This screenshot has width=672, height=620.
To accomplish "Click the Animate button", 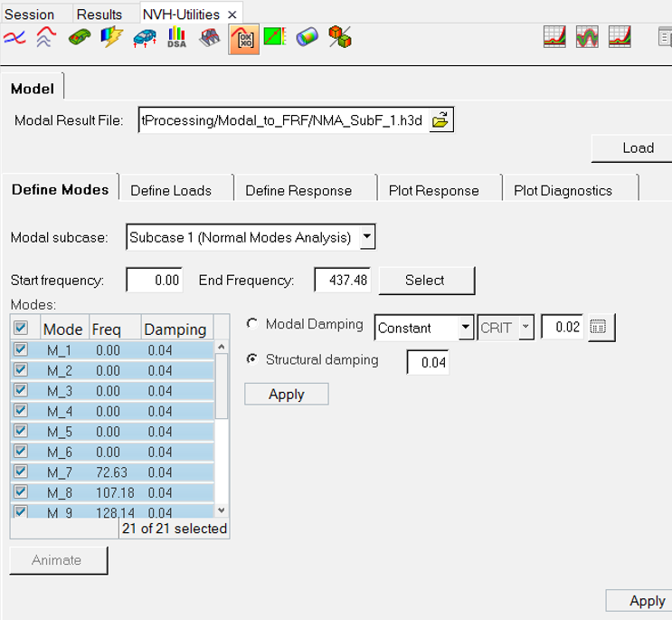I will click(57, 560).
